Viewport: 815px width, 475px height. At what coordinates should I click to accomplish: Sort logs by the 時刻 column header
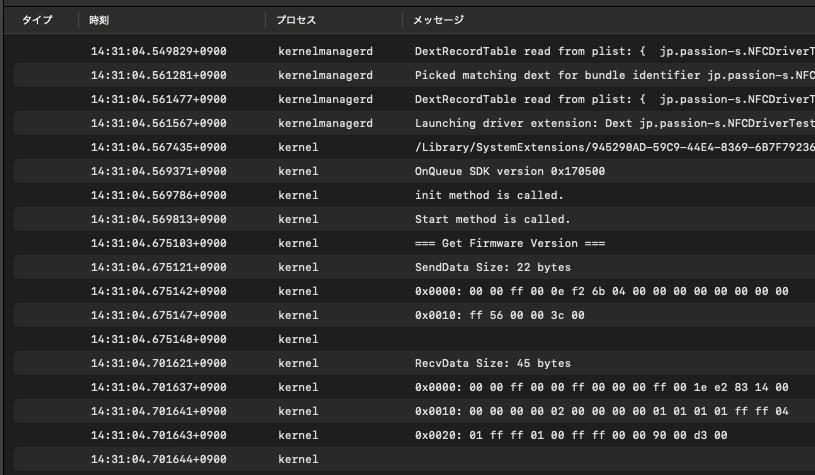(100, 20)
